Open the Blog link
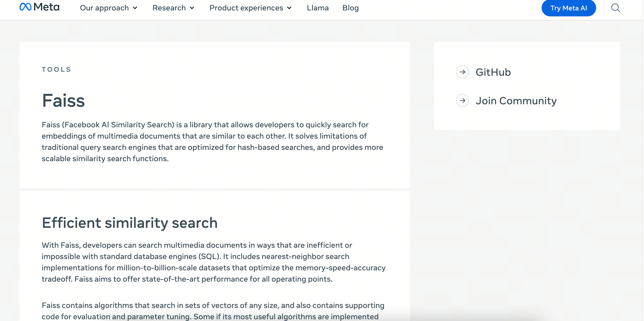Viewport: 644px width, 321px height. coord(350,8)
